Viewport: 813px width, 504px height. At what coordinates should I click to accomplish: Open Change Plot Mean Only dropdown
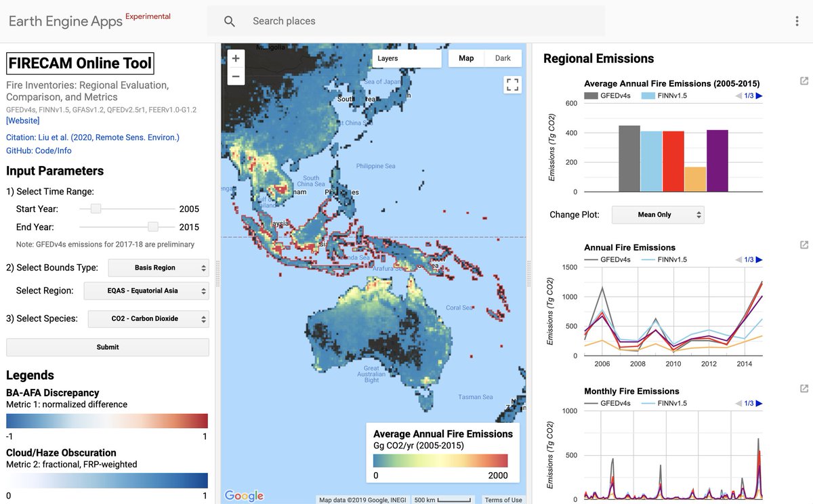tap(658, 215)
